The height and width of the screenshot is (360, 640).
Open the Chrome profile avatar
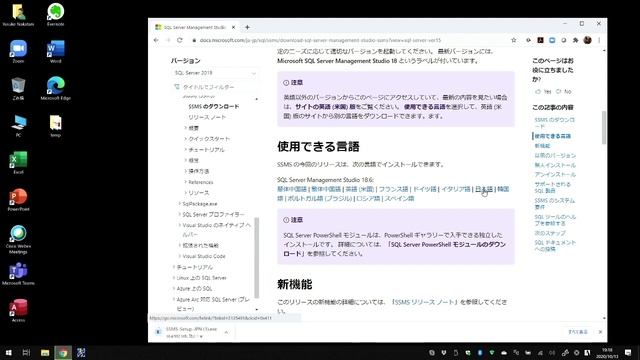tap(587, 40)
